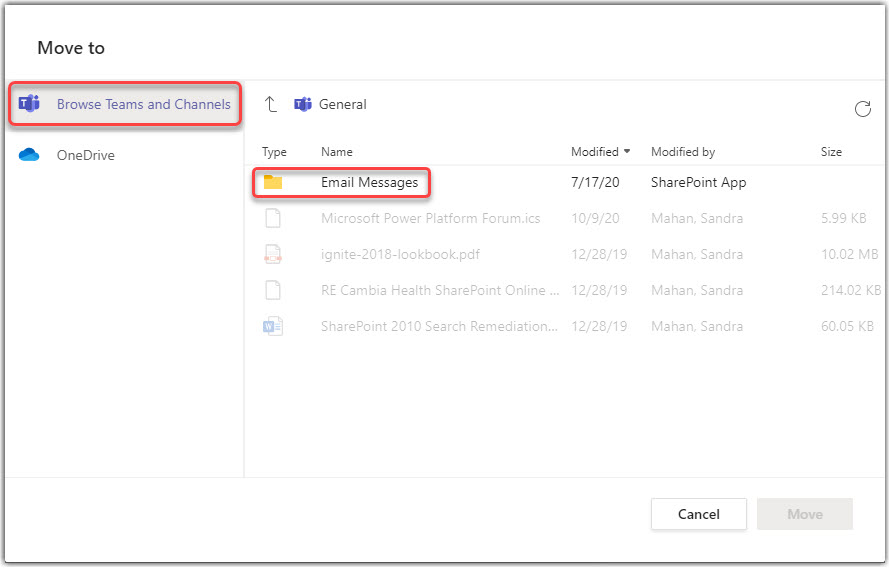Click the file icon for RE Cambia Health
Image resolution: width=890 pixels, height=568 pixels.
click(x=273, y=290)
